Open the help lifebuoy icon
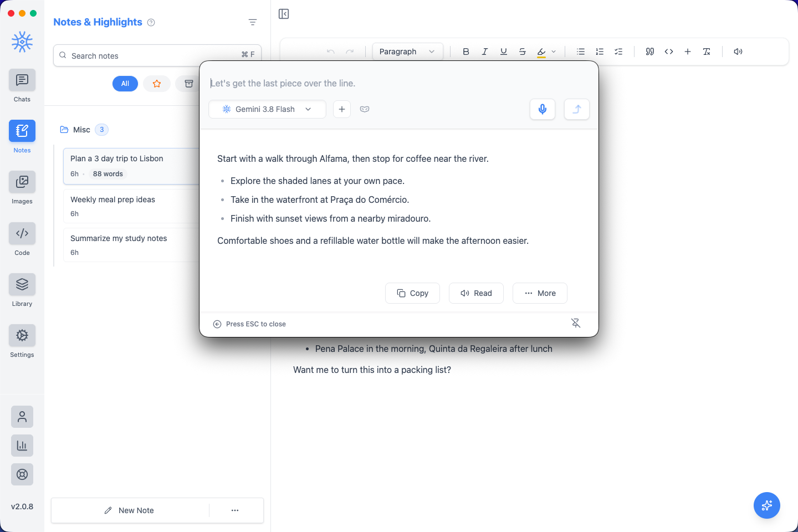 (x=22, y=474)
